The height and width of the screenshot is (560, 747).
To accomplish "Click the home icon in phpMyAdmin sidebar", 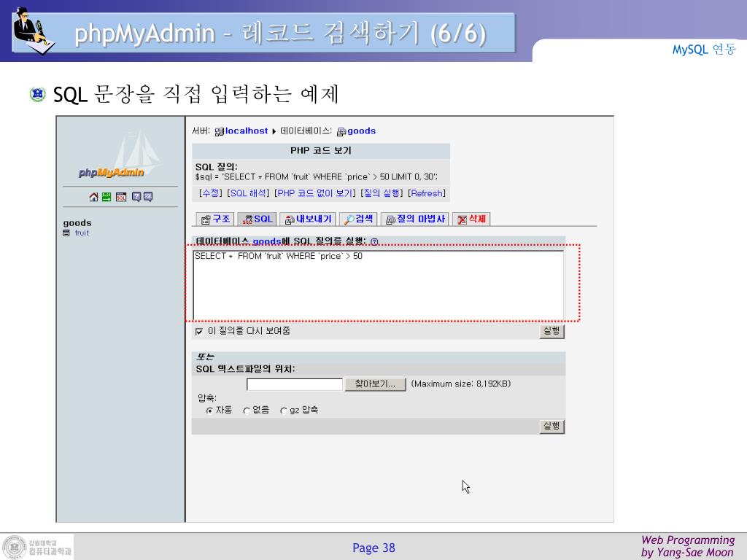I will point(93,197).
